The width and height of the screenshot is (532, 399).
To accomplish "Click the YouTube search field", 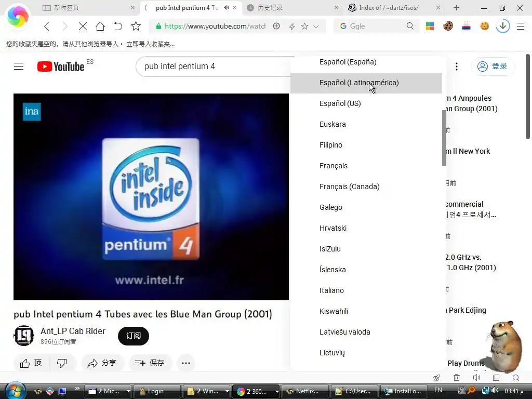I will [x=216, y=66].
